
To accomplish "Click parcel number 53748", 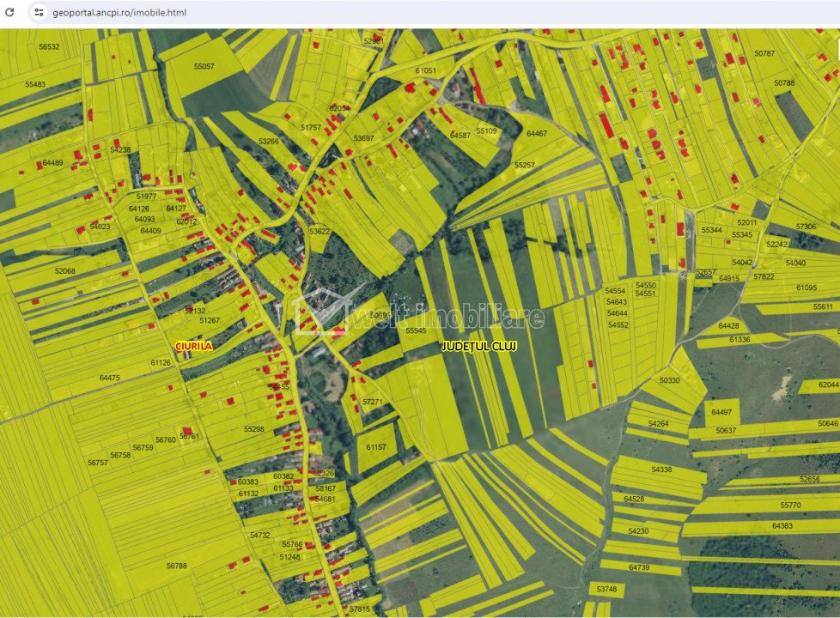I will [x=606, y=589].
